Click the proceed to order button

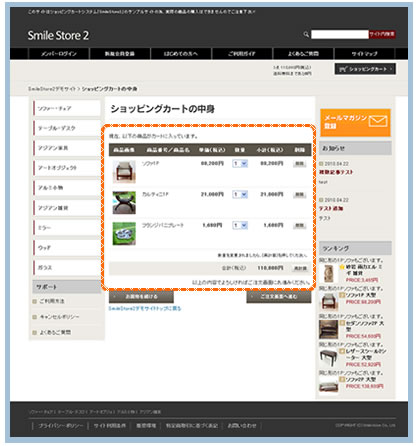click(x=279, y=296)
